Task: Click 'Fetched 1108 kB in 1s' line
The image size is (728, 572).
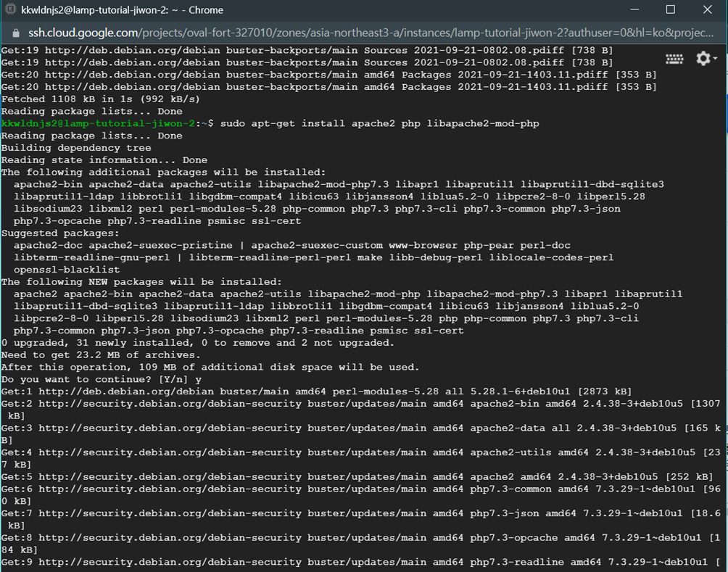Action: 100,99
